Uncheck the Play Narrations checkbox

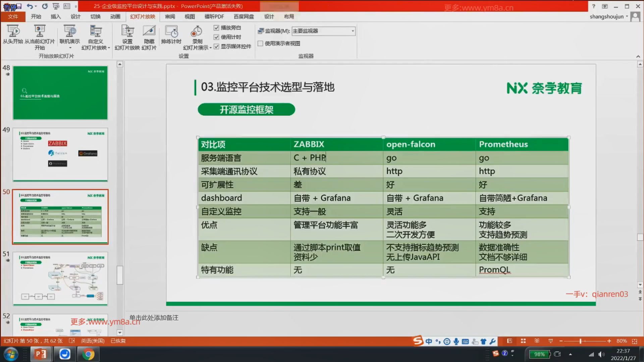click(216, 28)
